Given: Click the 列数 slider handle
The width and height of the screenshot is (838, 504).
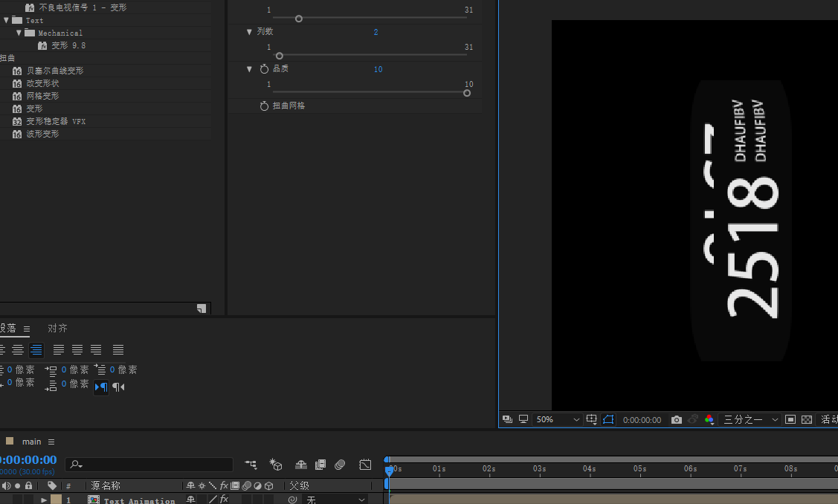Looking at the screenshot, I should coord(279,56).
